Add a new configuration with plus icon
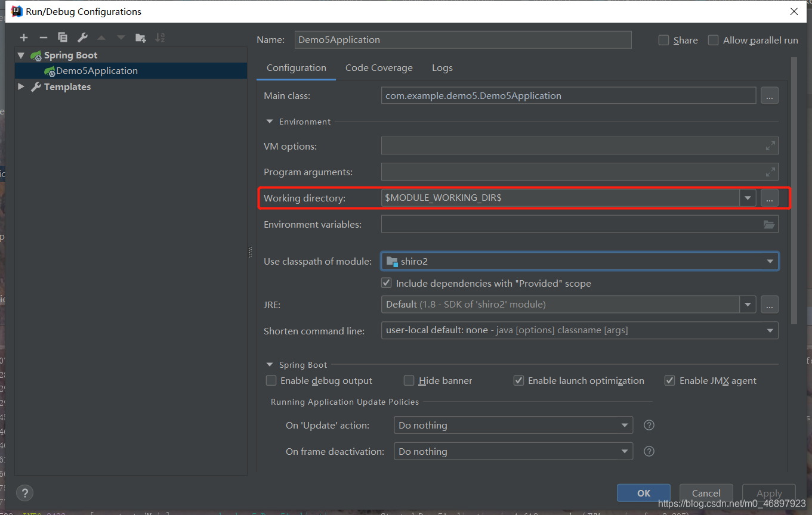Screen dimensions: 812x515 click(x=24, y=38)
